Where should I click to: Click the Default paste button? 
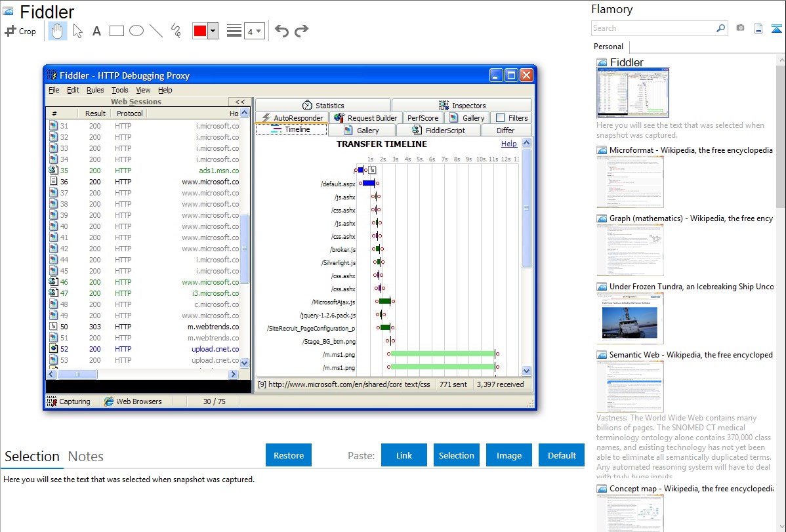[562, 455]
